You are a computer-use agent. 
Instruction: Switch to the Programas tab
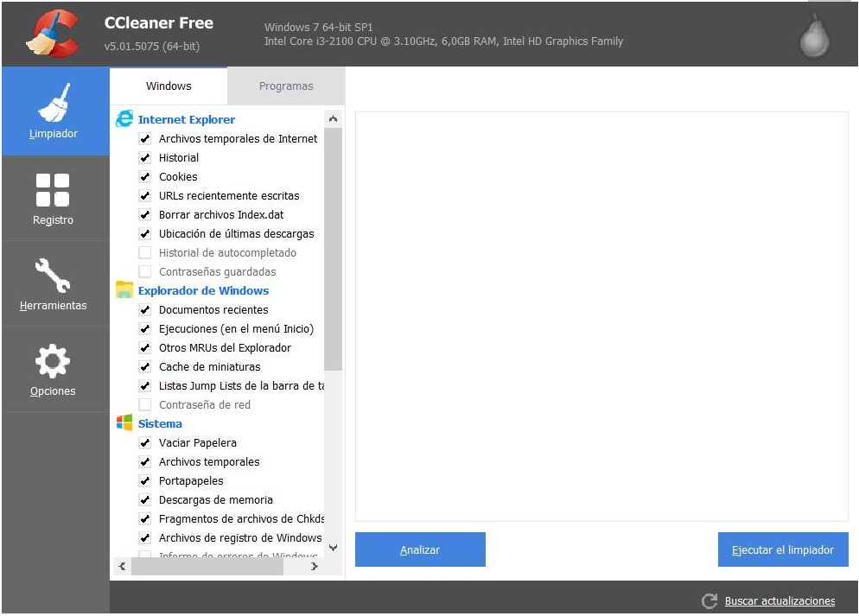286,86
